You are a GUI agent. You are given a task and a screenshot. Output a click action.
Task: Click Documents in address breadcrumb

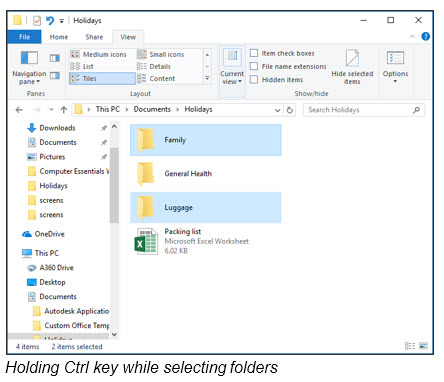[x=152, y=109]
